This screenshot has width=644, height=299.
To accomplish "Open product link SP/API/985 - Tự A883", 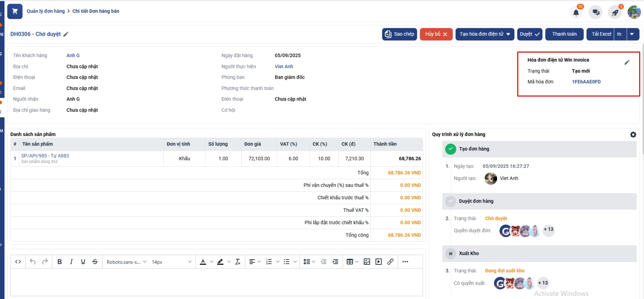I will coord(45,156).
